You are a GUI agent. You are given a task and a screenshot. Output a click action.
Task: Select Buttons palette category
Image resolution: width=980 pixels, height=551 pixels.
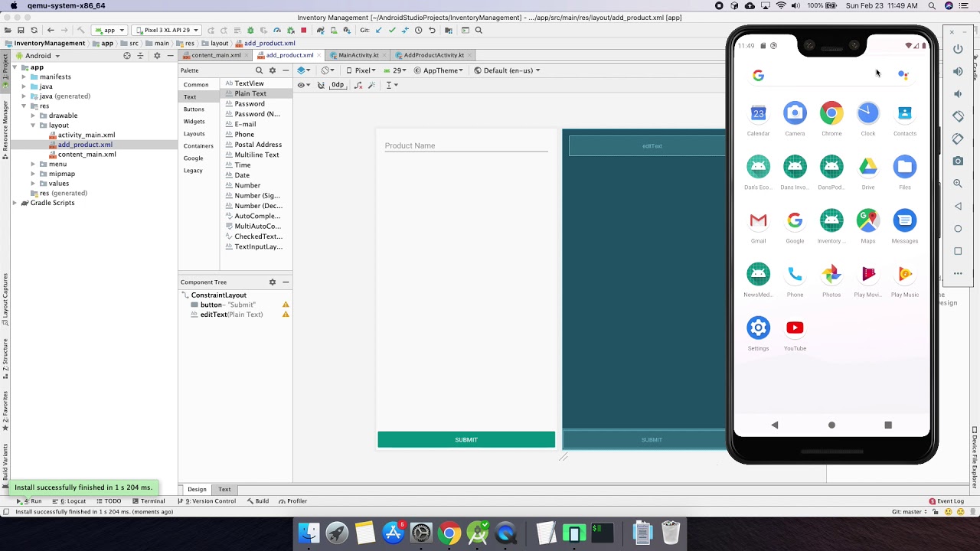(194, 109)
